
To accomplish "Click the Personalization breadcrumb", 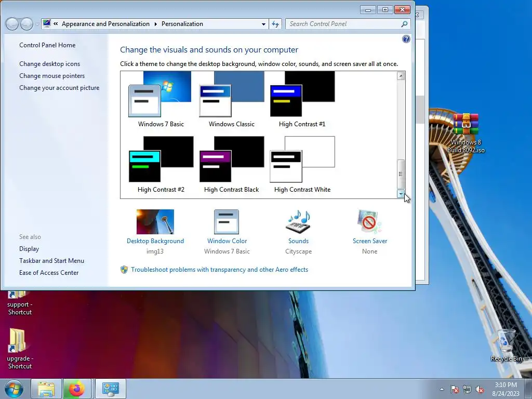I will point(182,24).
